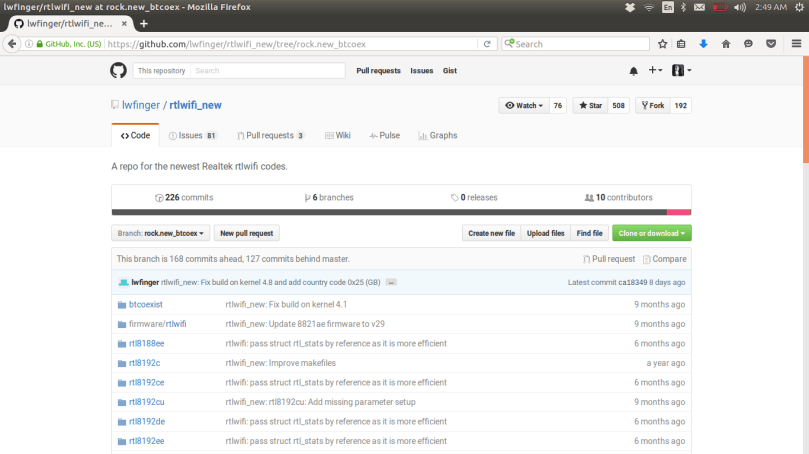Open the Ubuntu volume indicator

pos(740,7)
